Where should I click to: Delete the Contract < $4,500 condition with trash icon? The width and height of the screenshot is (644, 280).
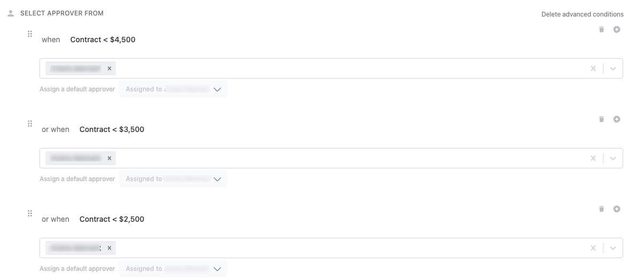click(x=601, y=29)
